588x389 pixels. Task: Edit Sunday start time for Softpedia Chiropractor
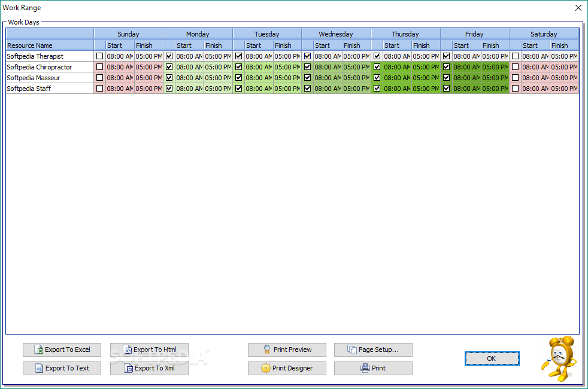pyautogui.click(x=120, y=67)
